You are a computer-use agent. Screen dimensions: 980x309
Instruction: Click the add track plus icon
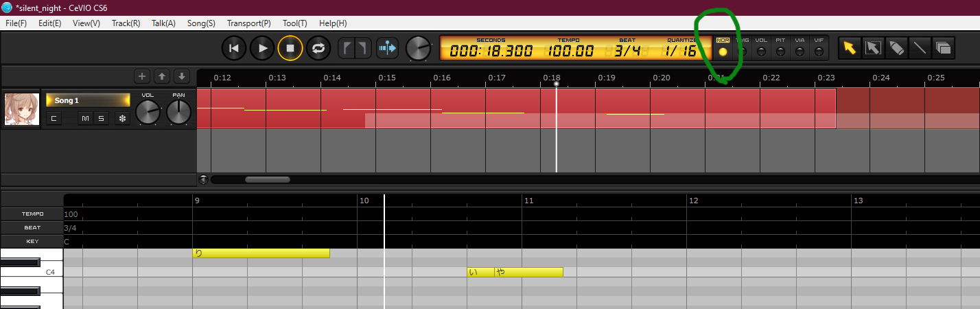click(x=142, y=76)
